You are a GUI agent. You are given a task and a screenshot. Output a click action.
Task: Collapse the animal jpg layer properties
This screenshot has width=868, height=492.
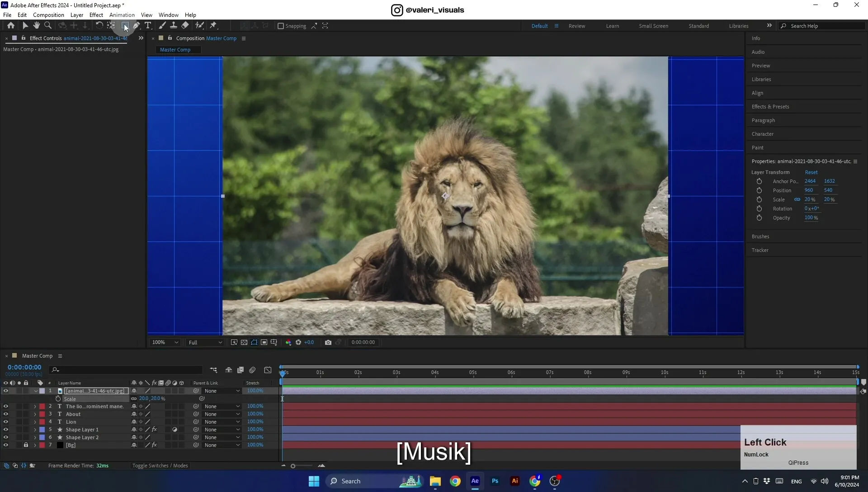point(35,391)
